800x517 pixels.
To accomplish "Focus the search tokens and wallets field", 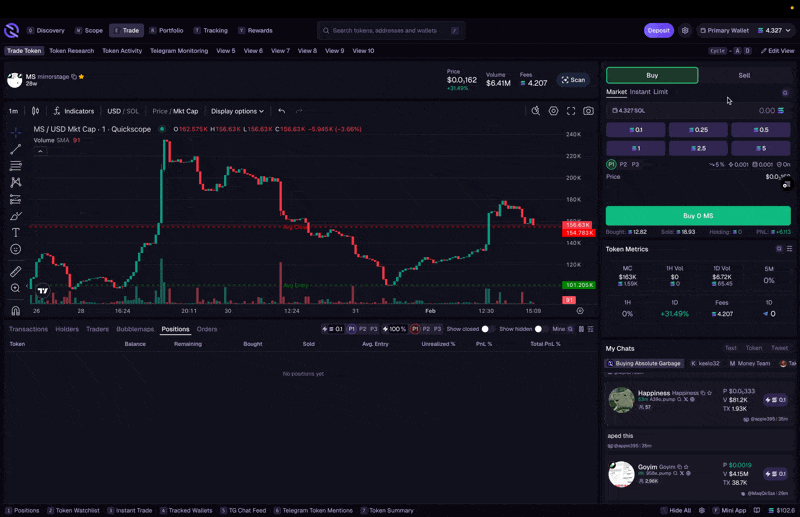I will [x=391, y=31].
